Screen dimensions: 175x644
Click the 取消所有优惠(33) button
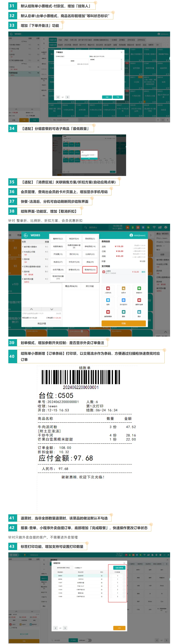tap(58, 277)
